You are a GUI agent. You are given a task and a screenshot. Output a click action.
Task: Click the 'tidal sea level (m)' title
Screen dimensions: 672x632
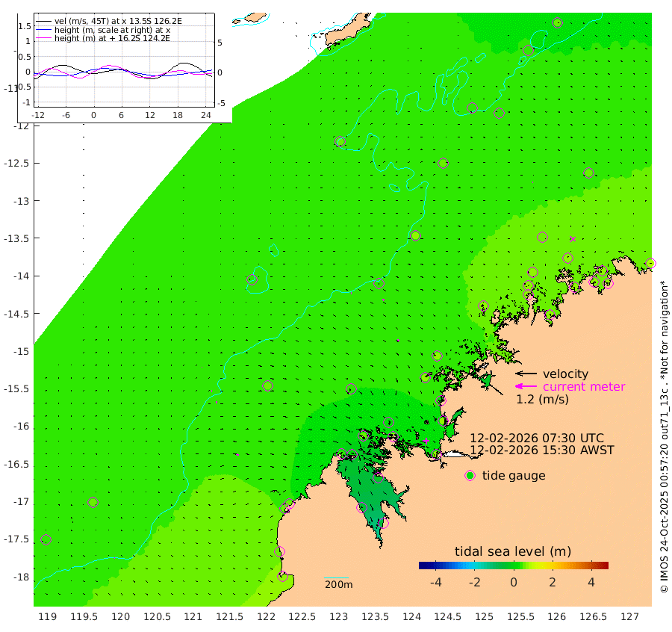[513, 551]
